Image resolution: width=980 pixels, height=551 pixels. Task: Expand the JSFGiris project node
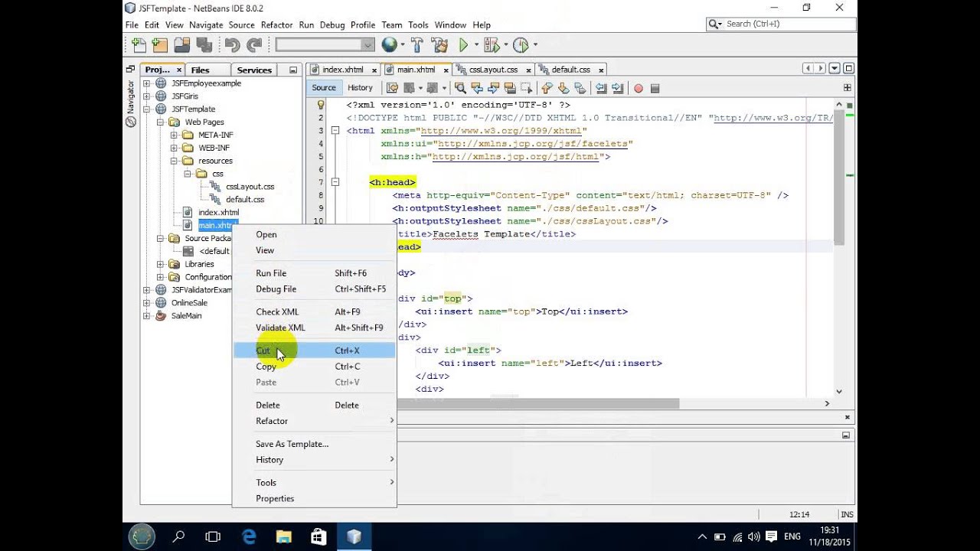[146, 96]
